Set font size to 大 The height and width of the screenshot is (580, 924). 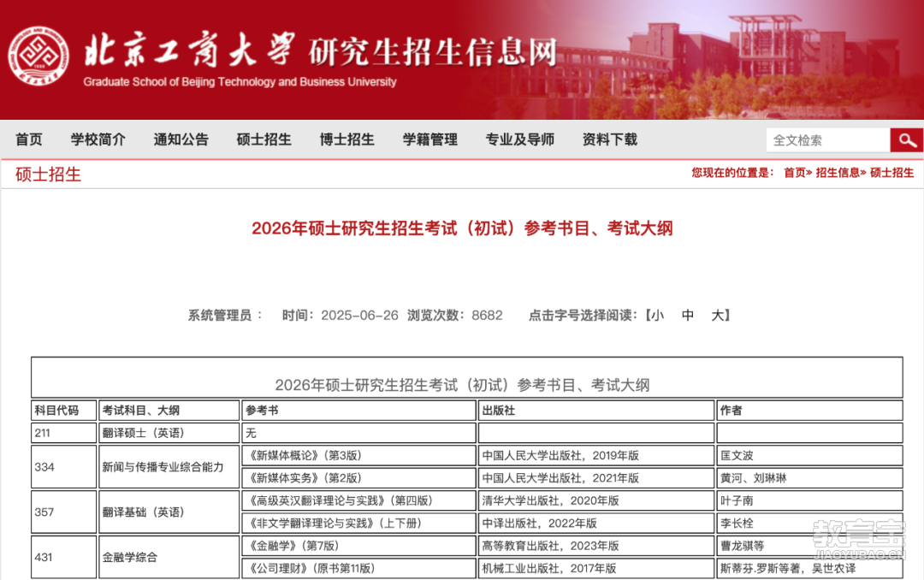pos(718,315)
